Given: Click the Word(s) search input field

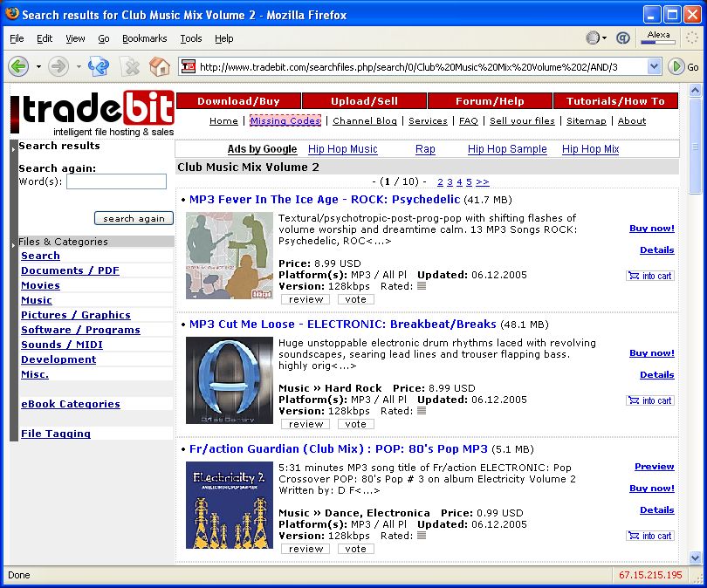Looking at the screenshot, I should pos(116,181).
